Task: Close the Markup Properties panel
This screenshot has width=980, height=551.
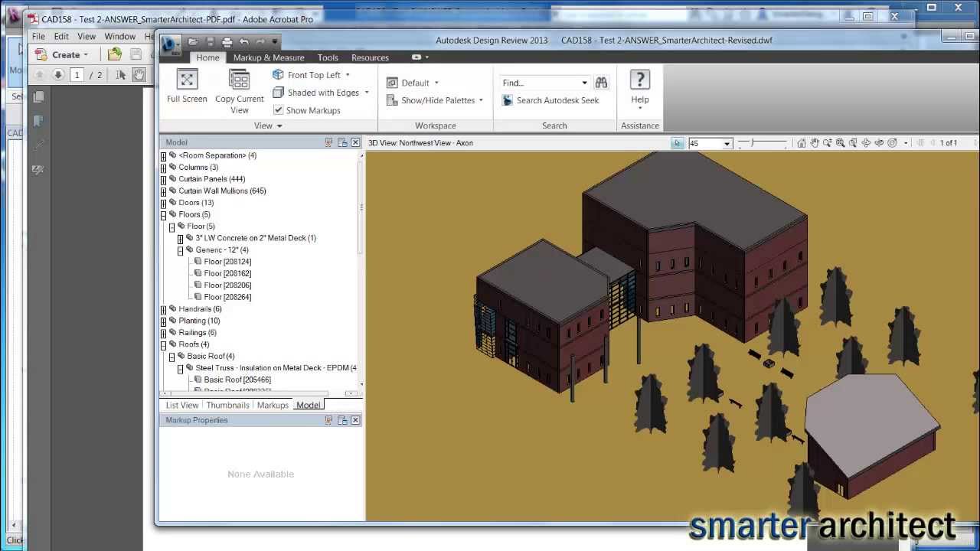Action: click(x=356, y=420)
